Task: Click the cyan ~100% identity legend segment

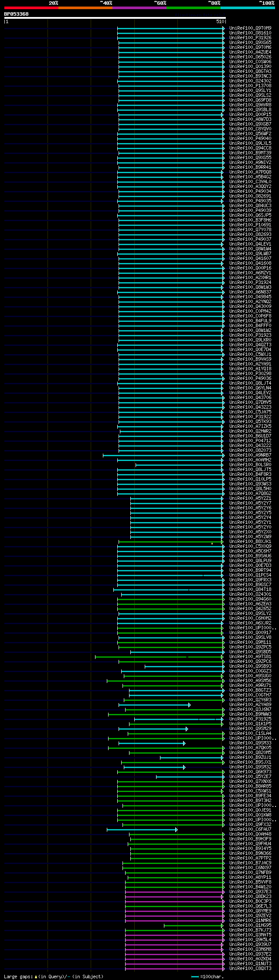Action: [x=248, y=8]
